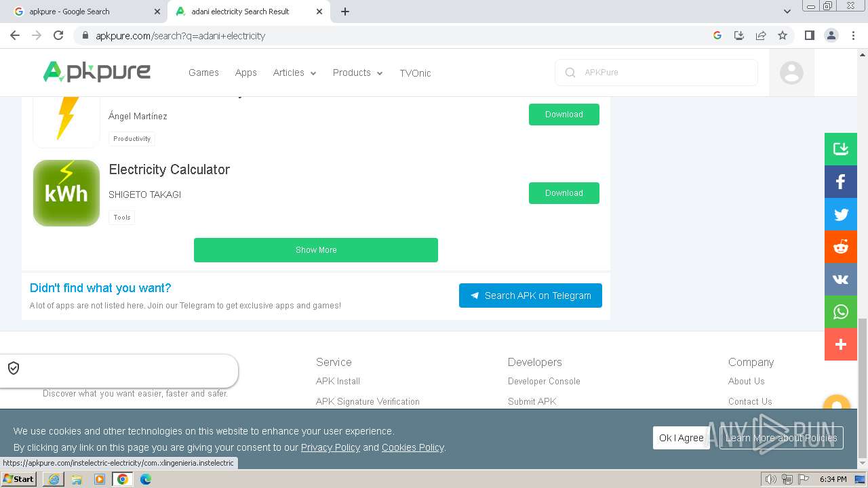Viewport: 868px width, 488px height.
Task: Click the browser back arrow
Action: (15, 35)
